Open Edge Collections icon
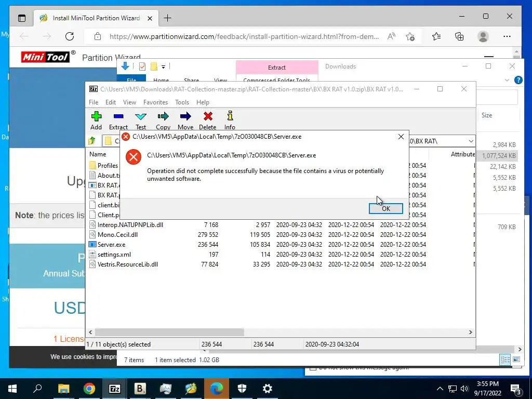Screen dimensions: 532x399 [459, 36]
